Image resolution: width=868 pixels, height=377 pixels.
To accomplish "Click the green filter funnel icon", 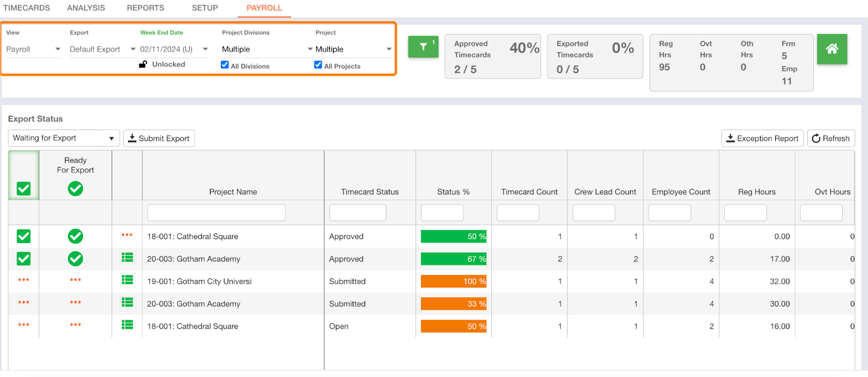I will (423, 47).
